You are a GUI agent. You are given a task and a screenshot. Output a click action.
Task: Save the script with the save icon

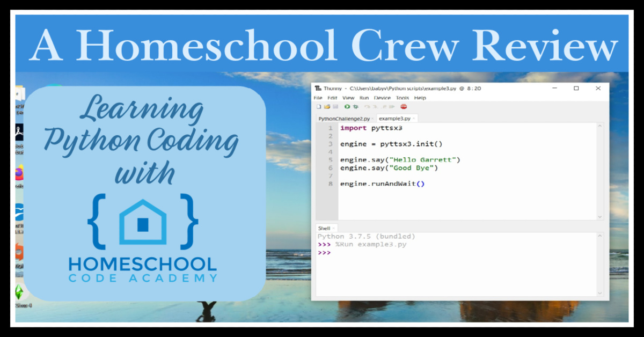[335, 106]
